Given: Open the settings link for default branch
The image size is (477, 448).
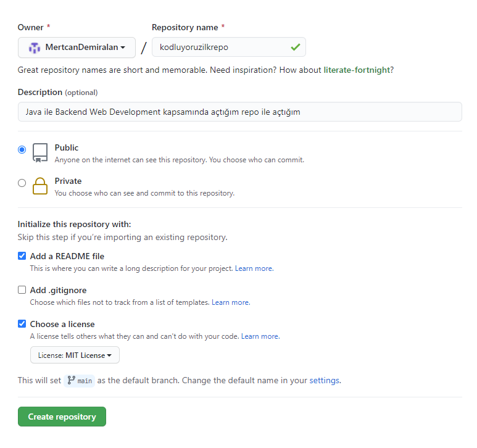Looking at the screenshot, I should [x=325, y=381].
